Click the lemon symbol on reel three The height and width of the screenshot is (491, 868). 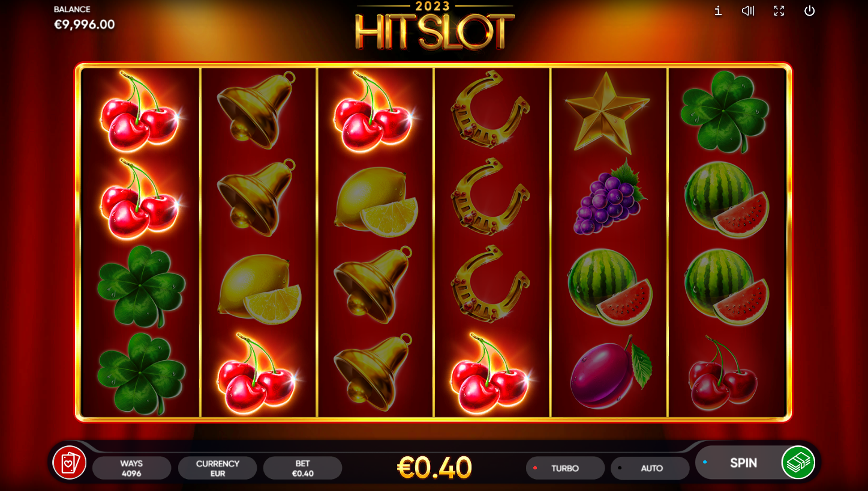pyautogui.click(x=376, y=201)
